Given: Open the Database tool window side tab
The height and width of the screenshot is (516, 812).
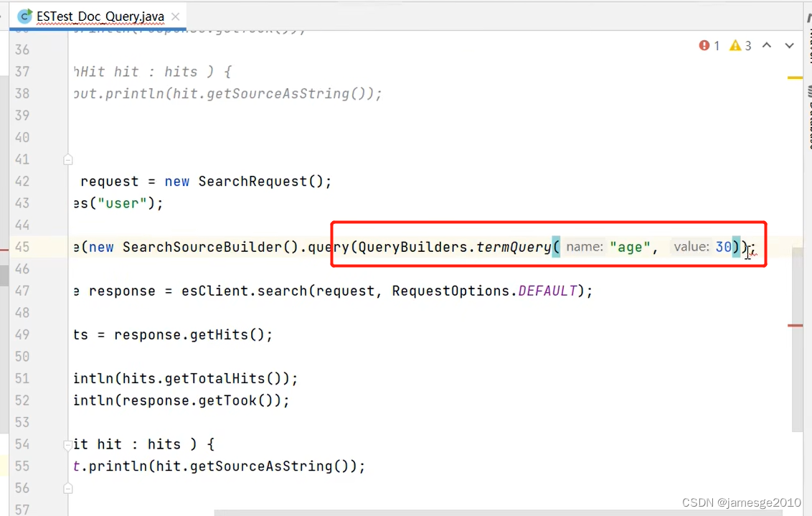Looking at the screenshot, I should click(x=809, y=119).
